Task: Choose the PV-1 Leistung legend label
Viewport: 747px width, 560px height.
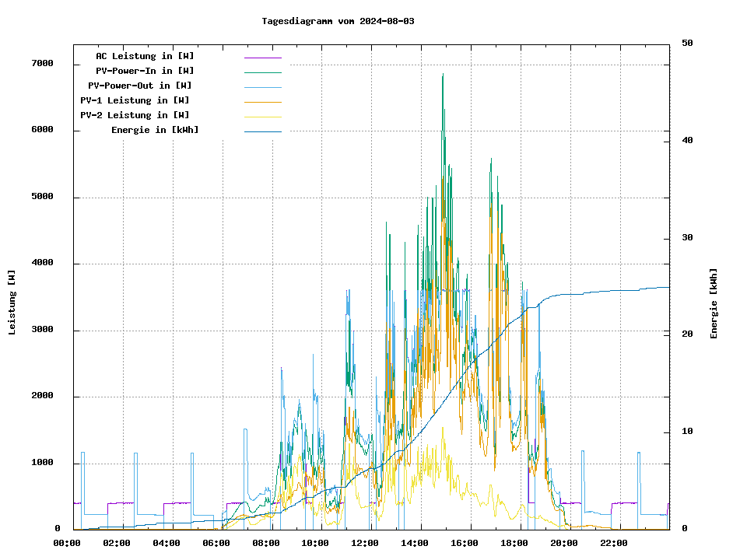Action: click(135, 100)
